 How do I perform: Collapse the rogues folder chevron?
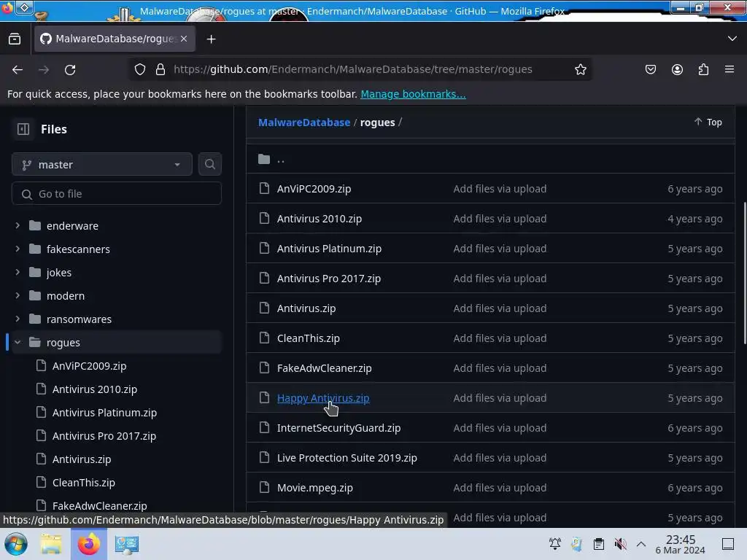click(18, 342)
